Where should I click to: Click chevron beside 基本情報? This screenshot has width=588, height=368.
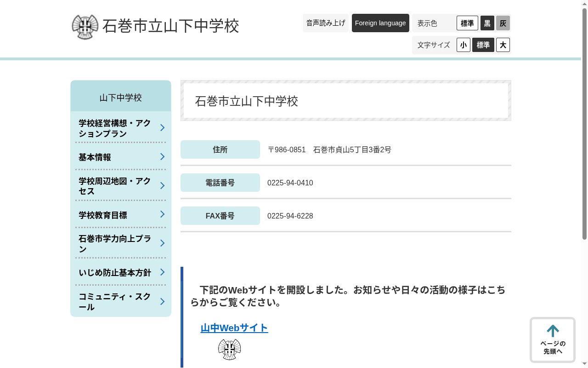pos(162,156)
